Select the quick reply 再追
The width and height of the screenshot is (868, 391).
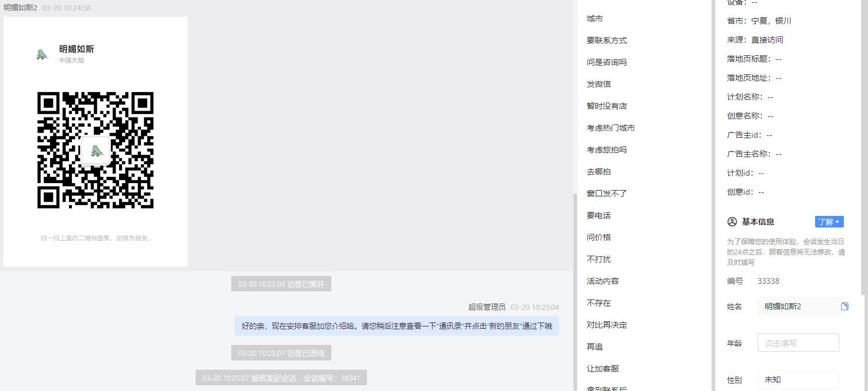click(x=595, y=347)
